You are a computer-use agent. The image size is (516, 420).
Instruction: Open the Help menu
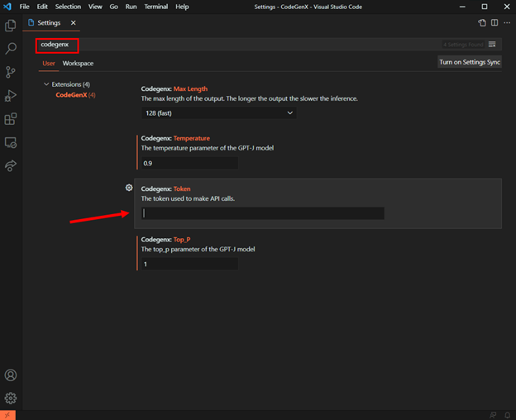(182, 7)
